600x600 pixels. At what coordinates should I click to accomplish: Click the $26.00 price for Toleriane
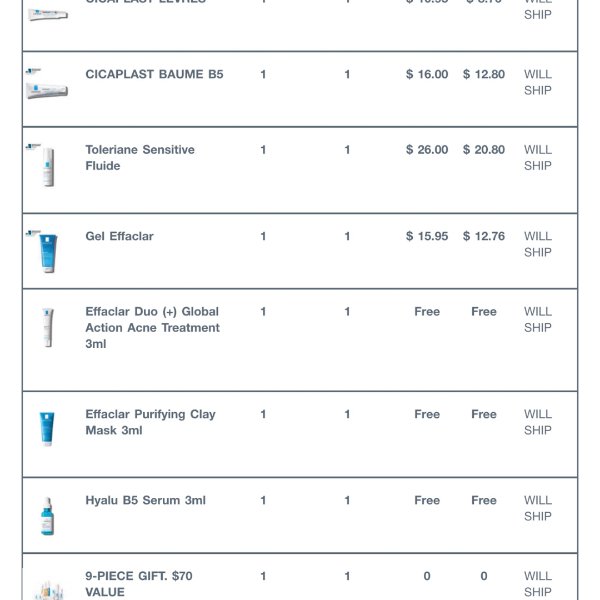427,150
